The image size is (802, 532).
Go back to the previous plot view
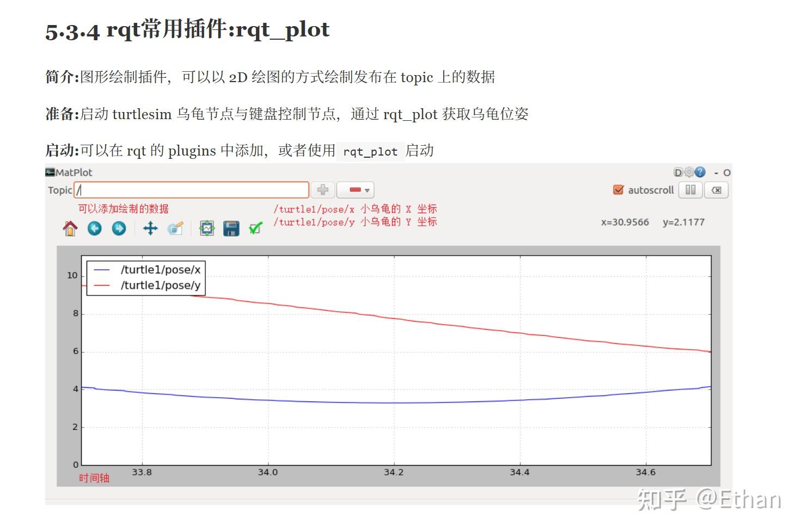tap(95, 228)
